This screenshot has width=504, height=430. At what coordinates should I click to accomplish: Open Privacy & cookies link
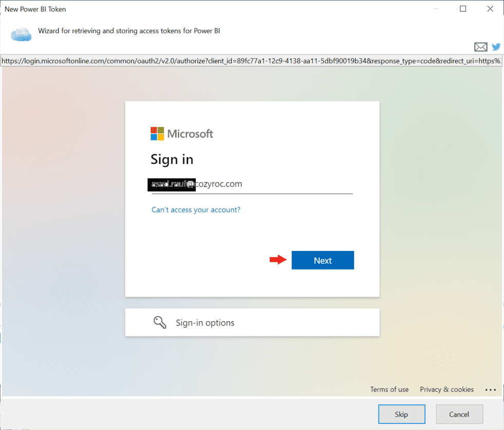pyautogui.click(x=446, y=389)
